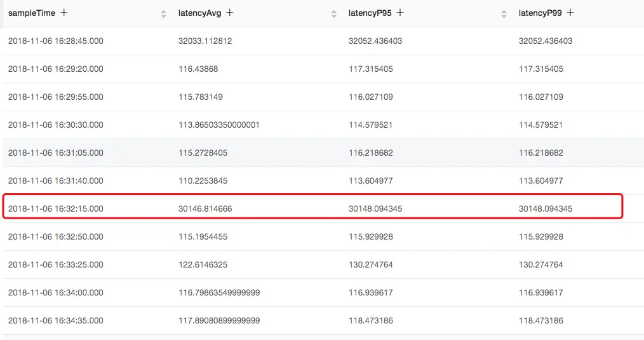
Task: Select latencyP95 value 116.027109
Action: 371,97
